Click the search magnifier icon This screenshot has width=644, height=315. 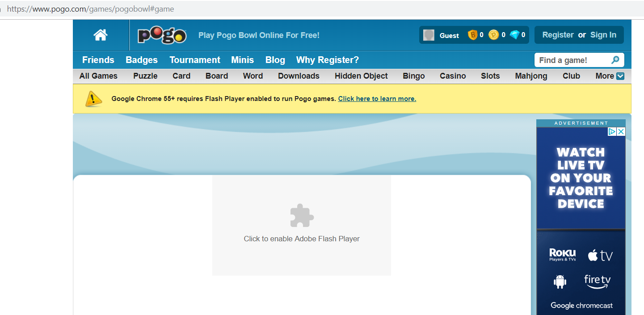coord(615,60)
